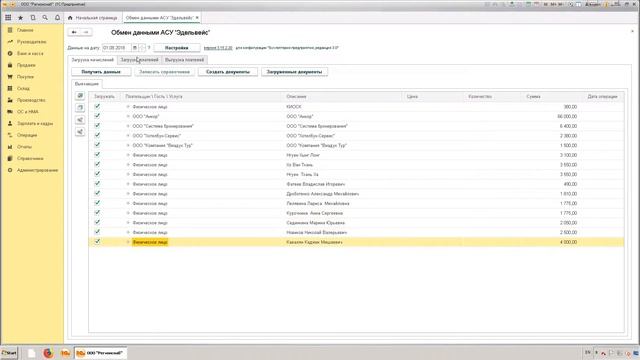Expand the Пелевина Лариса Михайловна node
Image resolution: width=640 pixels, height=360 pixels.
[x=128, y=203]
